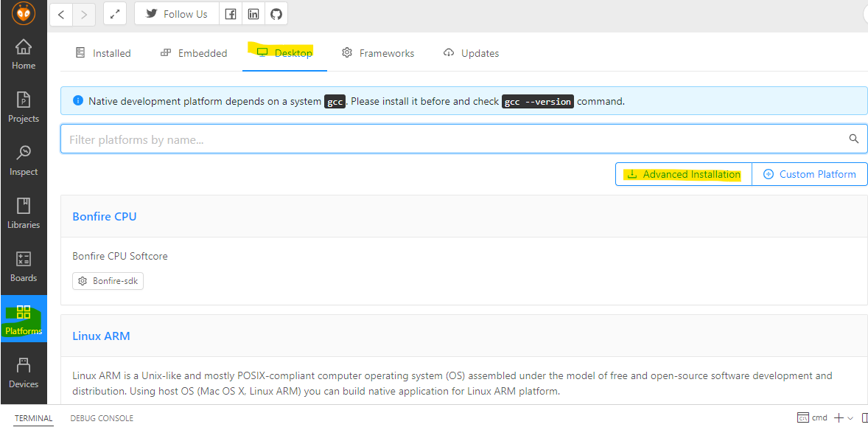Image resolution: width=868 pixels, height=430 pixels.
Task: Switch to the Updates tab
Action: [x=471, y=53]
